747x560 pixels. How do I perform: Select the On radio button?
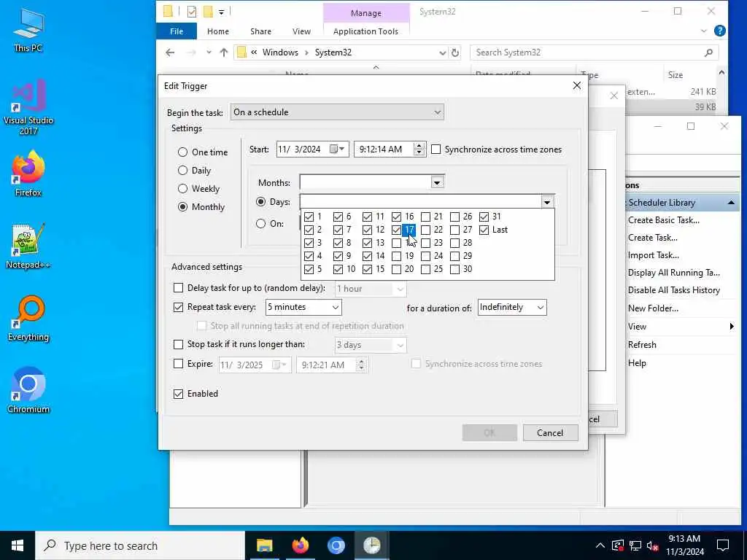click(260, 223)
